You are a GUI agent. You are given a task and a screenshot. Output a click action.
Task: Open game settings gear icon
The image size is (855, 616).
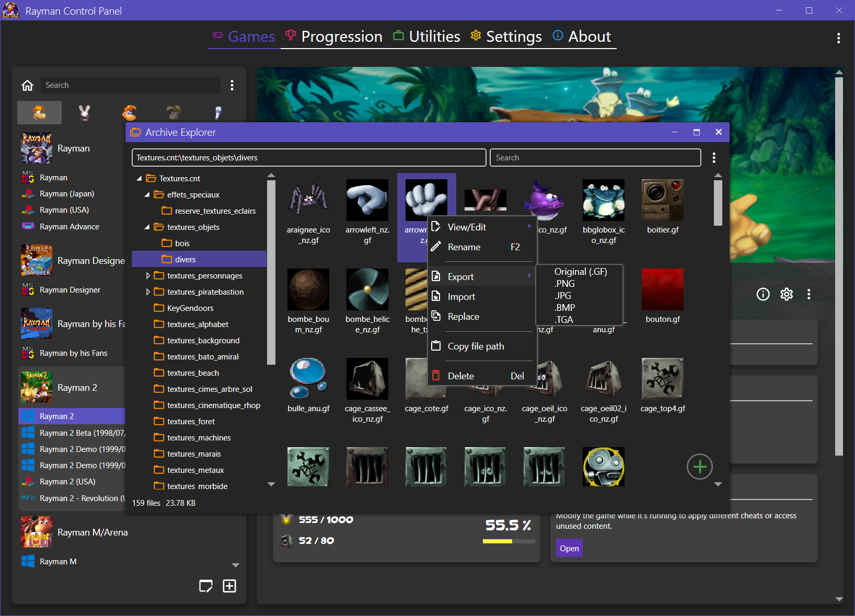click(787, 294)
